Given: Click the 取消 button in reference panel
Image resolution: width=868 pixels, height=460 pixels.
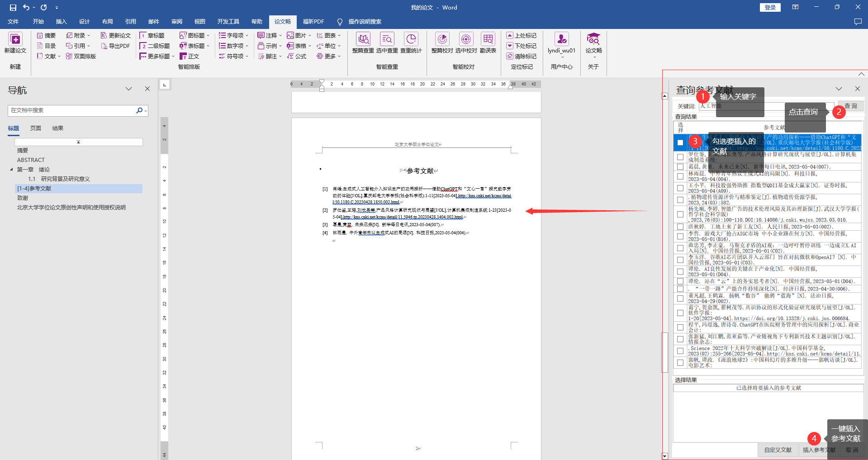Looking at the screenshot, I should tap(852, 450).
